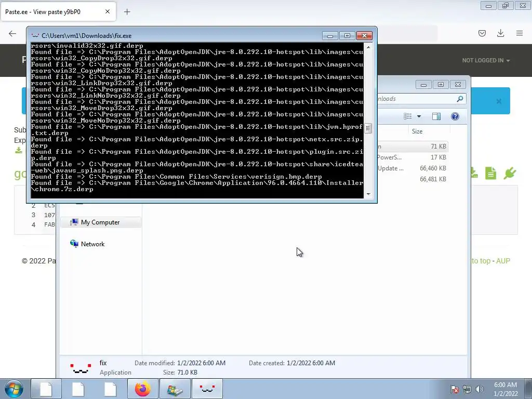532x399 pixels.
Task: Click the AUP link in the footer
Action: click(x=503, y=261)
